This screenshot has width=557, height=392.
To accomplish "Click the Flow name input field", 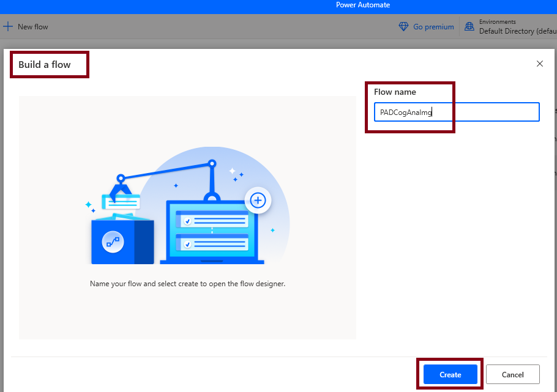I will tap(457, 112).
